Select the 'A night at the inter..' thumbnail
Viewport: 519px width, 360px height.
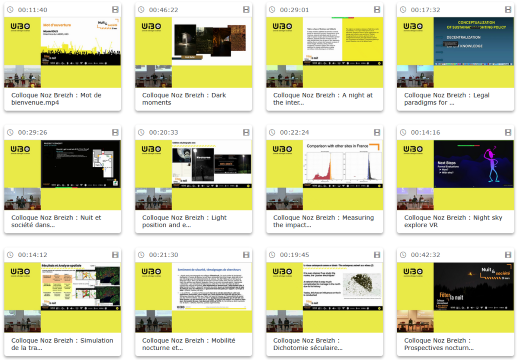(325, 52)
